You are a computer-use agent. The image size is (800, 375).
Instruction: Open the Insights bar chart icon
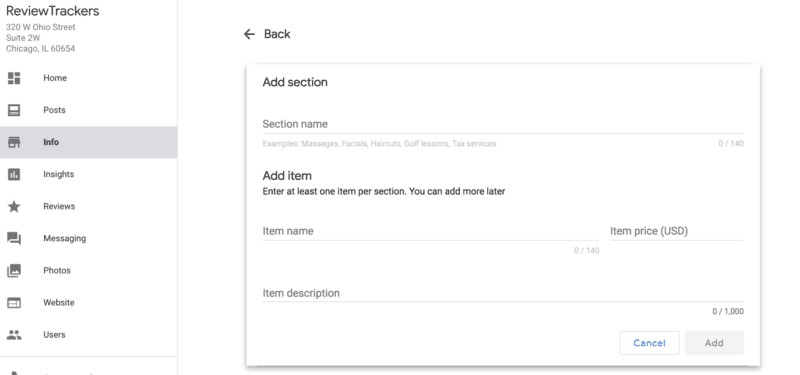click(14, 174)
